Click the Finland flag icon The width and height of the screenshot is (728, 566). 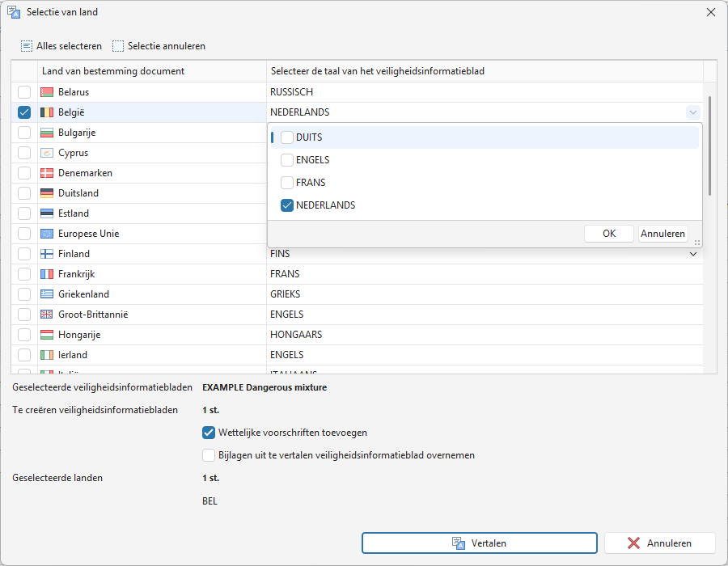[47, 254]
